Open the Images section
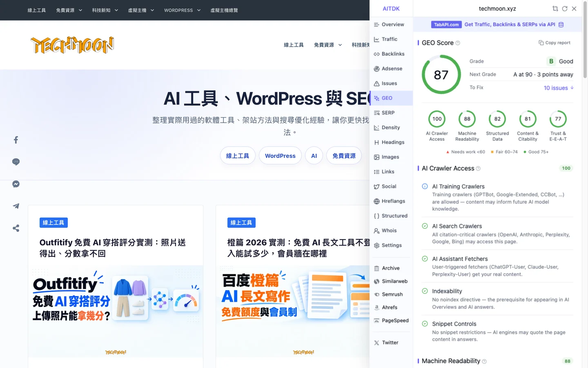588x368 pixels. coord(391,157)
